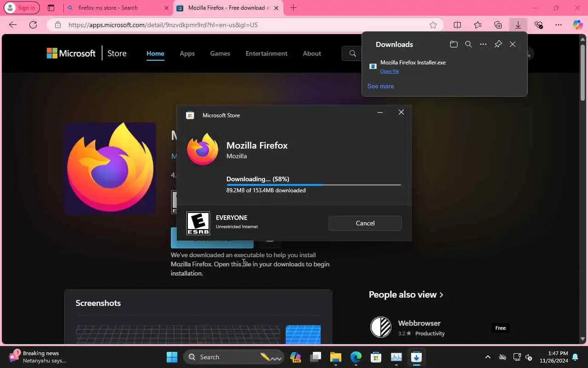Pin the Downloads panel
The height and width of the screenshot is (368, 588).
pyautogui.click(x=498, y=44)
